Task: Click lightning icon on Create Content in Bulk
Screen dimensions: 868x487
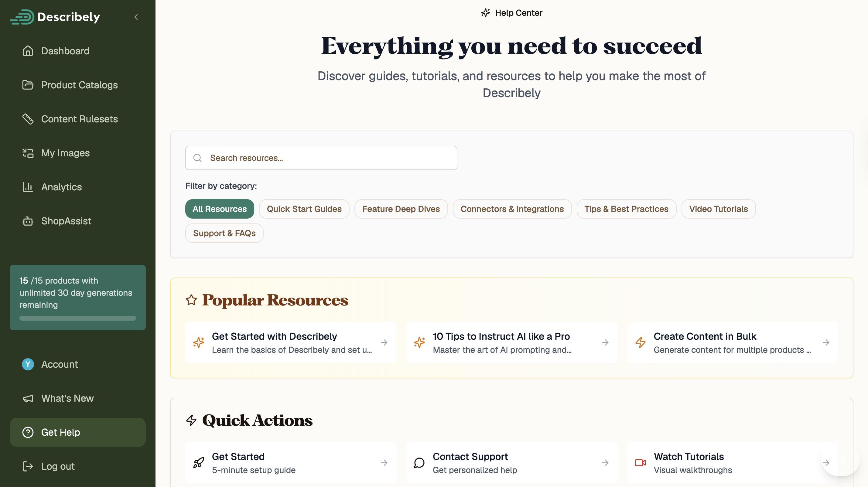Action: 640,342
